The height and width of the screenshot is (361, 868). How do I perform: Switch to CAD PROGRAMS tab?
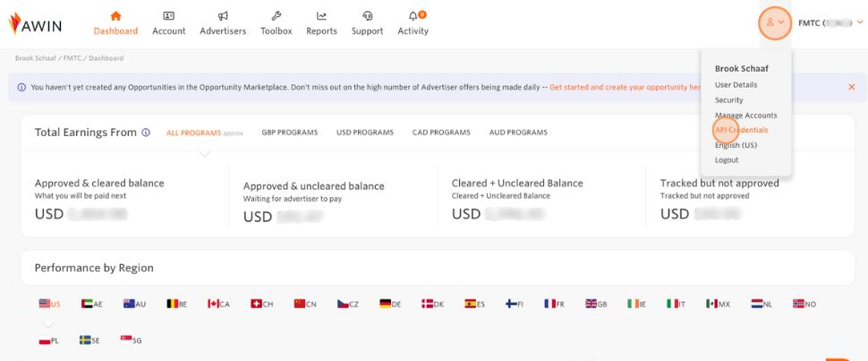[x=441, y=133]
